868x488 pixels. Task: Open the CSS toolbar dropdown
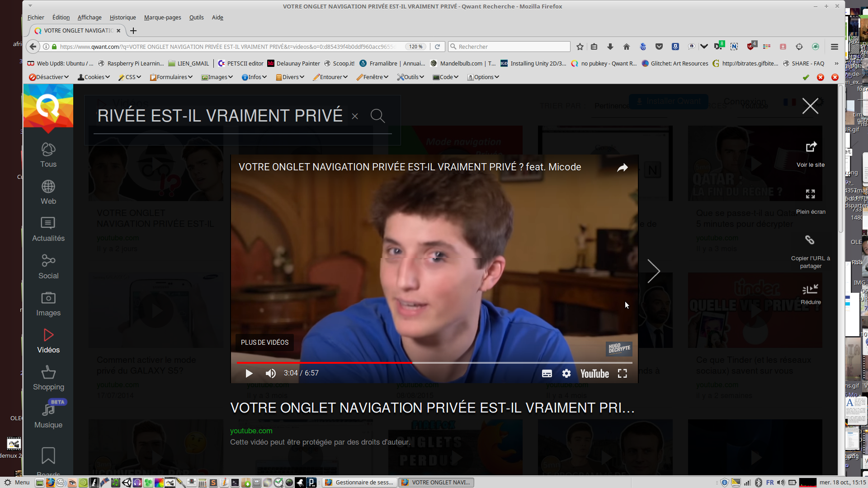130,77
